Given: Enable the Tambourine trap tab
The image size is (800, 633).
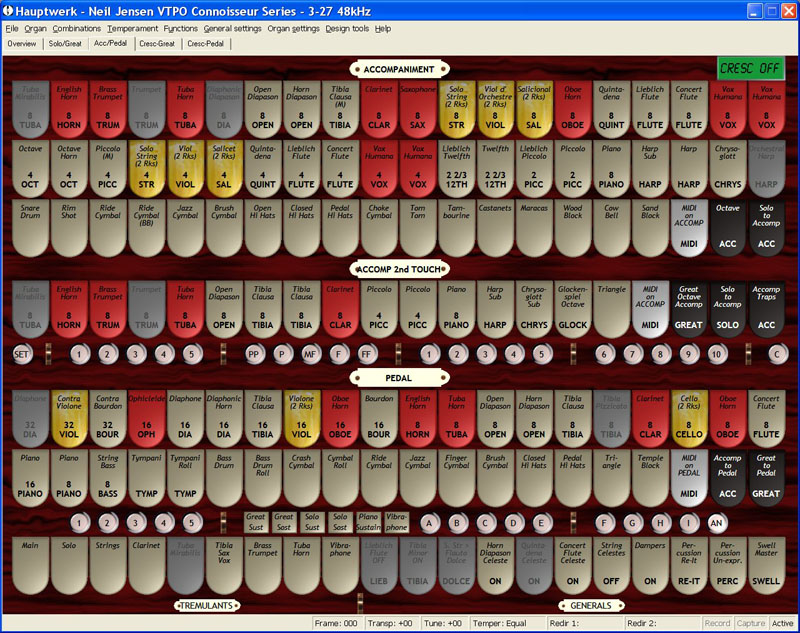Looking at the screenshot, I should click(456, 228).
